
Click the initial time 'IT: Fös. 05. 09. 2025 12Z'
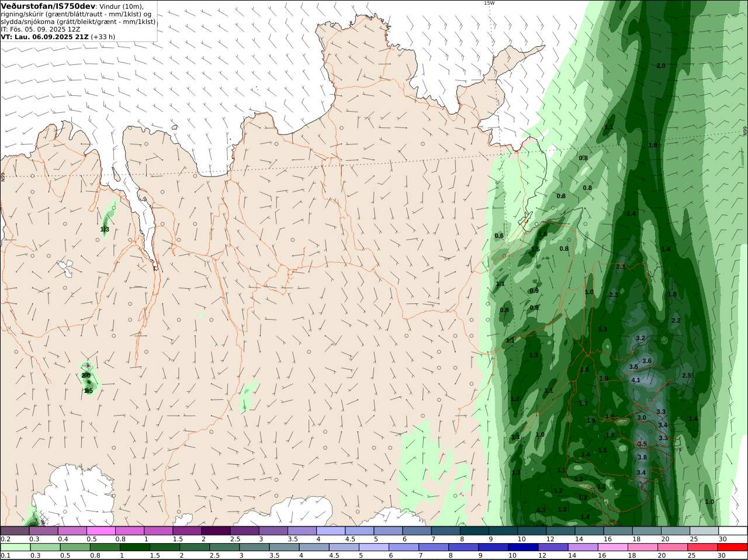pos(40,29)
